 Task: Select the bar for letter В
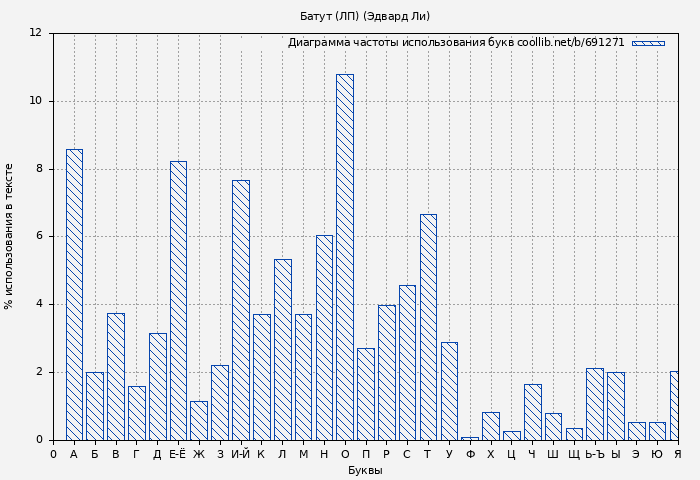pos(116,376)
